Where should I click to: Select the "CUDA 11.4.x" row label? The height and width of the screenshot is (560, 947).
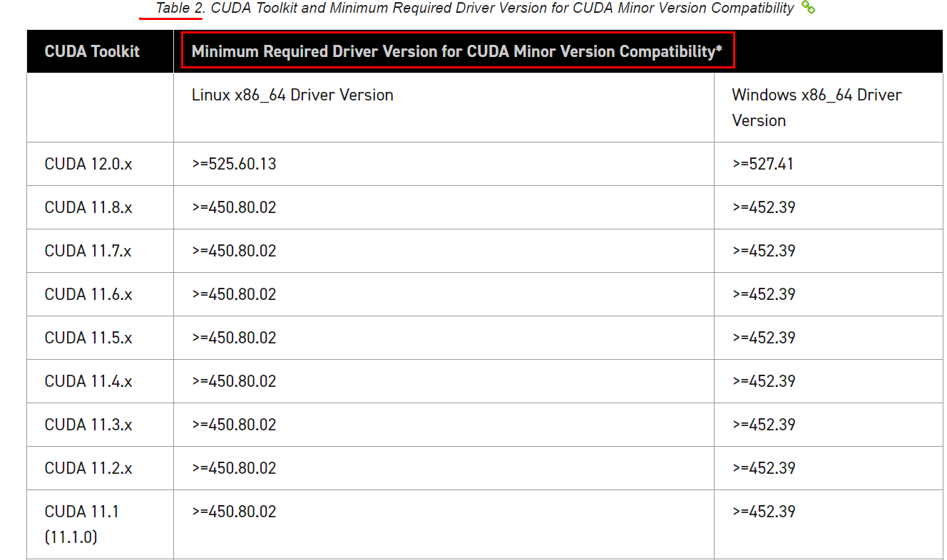click(x=88, y=381)
